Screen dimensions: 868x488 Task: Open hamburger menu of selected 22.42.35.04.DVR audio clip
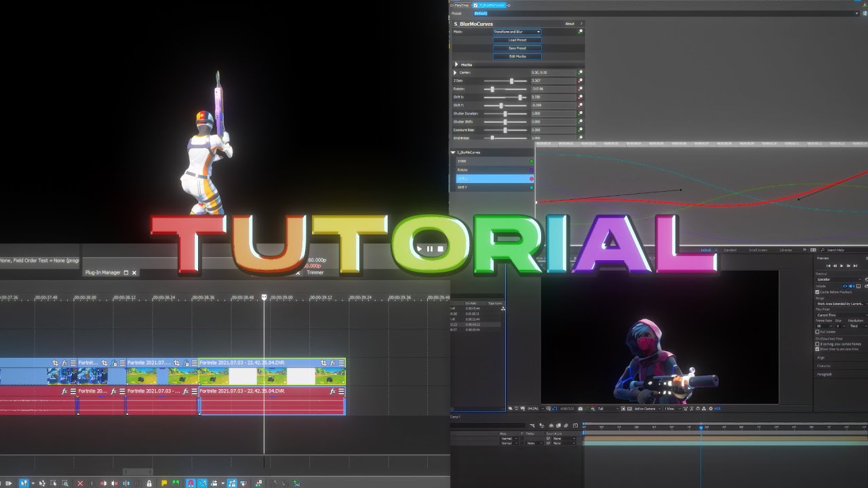point(341,391)
